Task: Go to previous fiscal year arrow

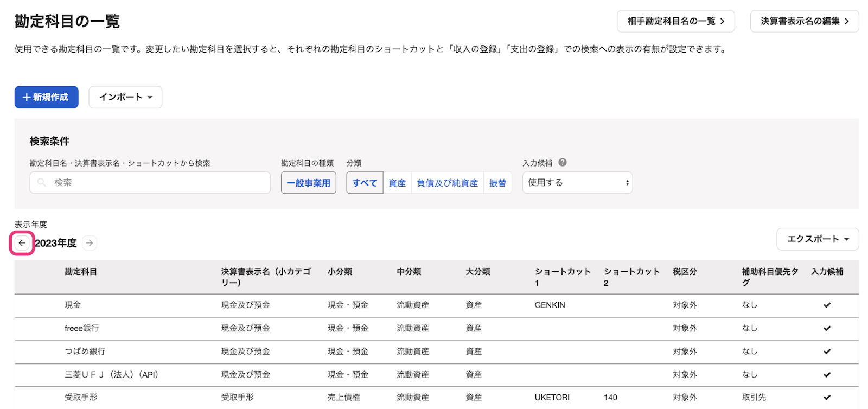Action: coord(22,243)
